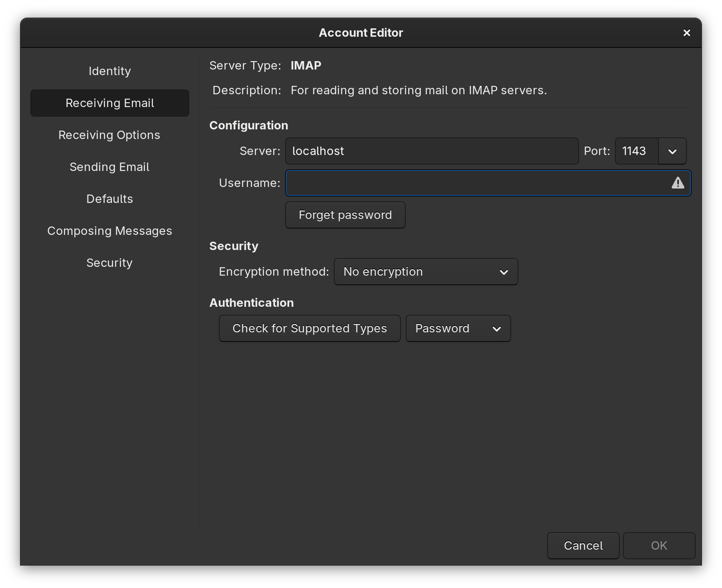
Task: Go to the Sending Email section
Action: (109, 167)
